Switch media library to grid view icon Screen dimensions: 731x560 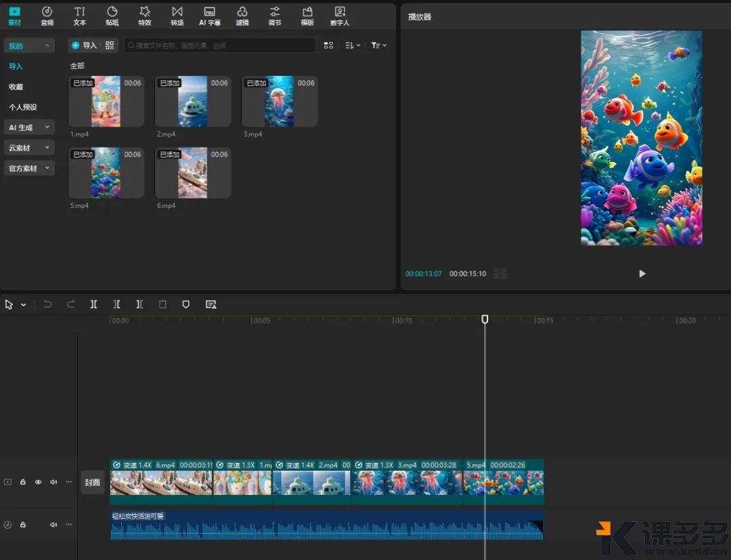click(328, 45)
